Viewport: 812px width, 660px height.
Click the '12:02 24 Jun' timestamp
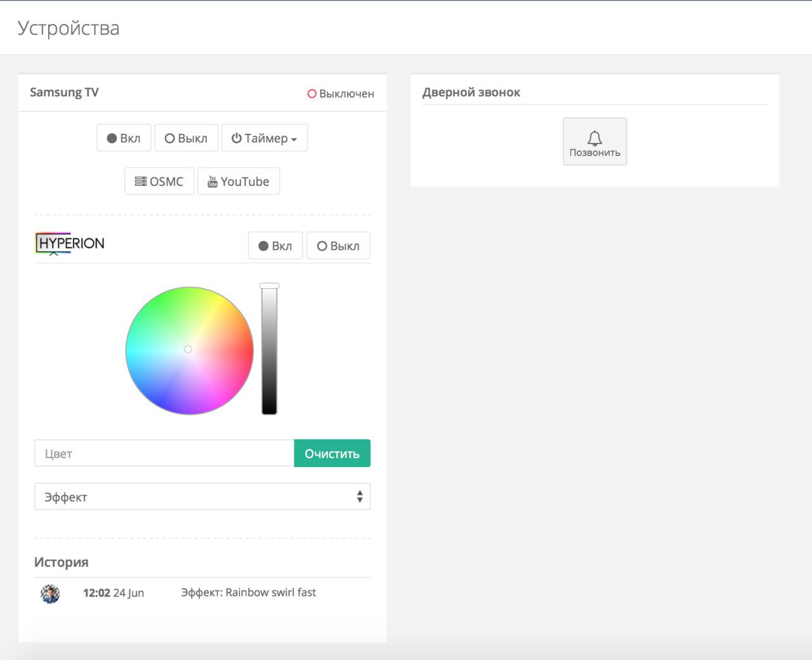point(114,593)
